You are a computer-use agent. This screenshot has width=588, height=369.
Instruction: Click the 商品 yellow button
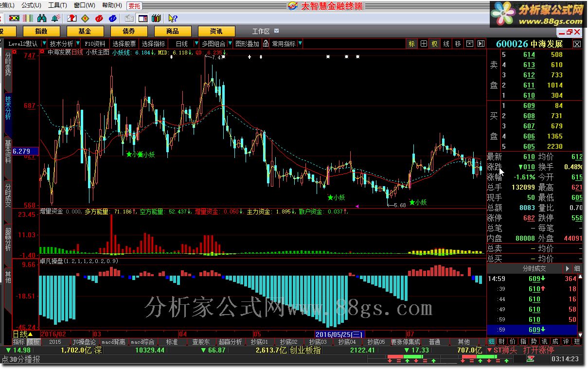click(172, 31)
